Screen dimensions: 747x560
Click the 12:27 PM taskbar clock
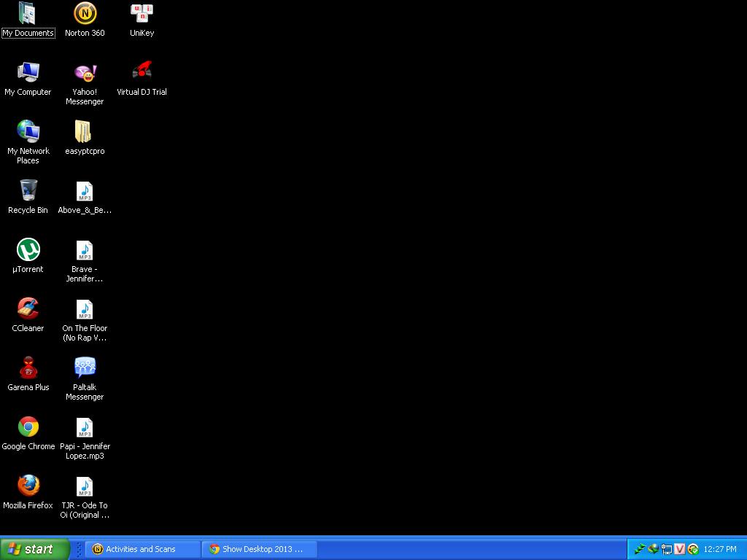[719, 549]
